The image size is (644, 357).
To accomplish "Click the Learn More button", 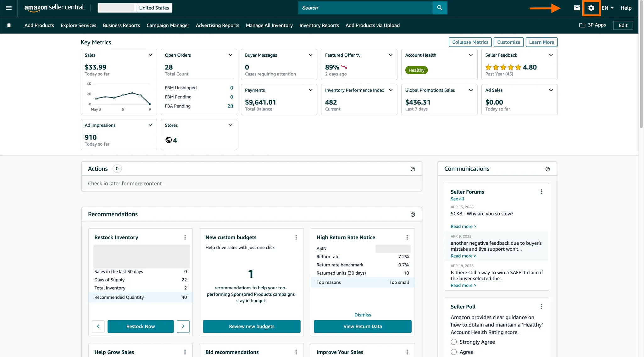I will click(541, 42).
